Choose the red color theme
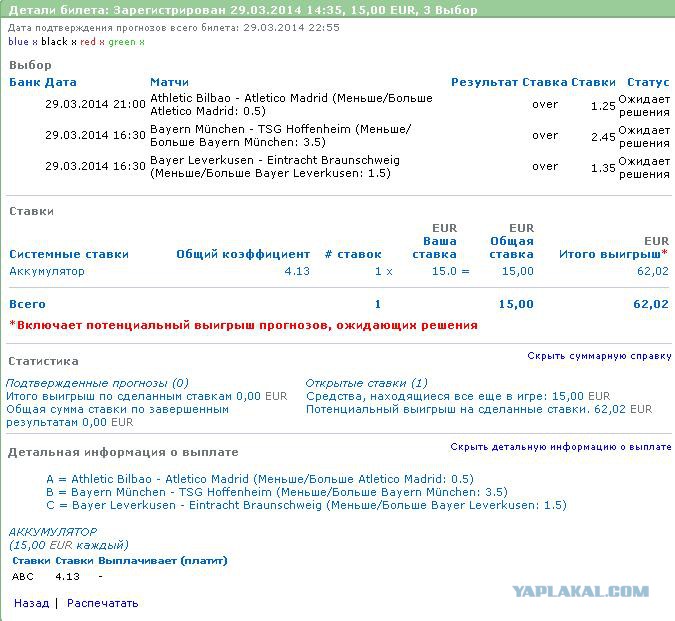Viewport: 675px width, 621px height. coord(89,42)
